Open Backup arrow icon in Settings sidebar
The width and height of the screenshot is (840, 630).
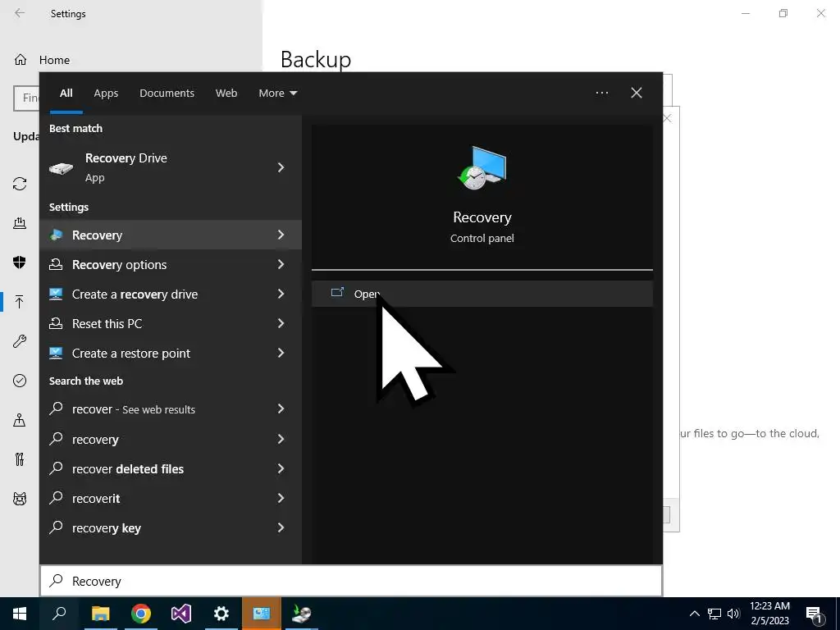pyautogui.click(x=20, y=302)
